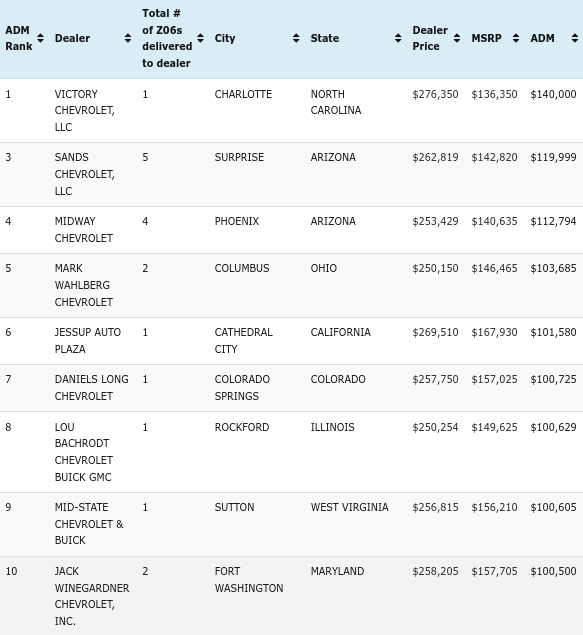Sort by Total Z06s delivered arrows
The height and width of the screenshot is (635, 583).
coord(200,38)
